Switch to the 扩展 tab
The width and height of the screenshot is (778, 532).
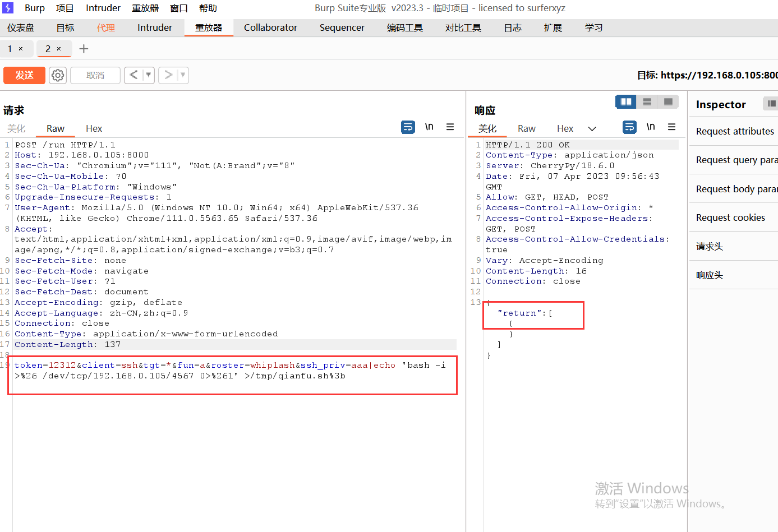coord(553,27)
